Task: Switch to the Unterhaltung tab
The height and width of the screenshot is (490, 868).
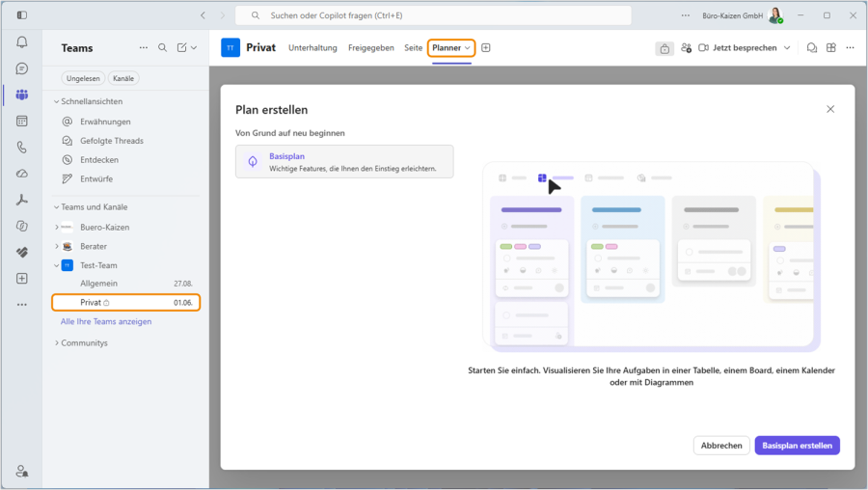Action: click(312, 47)
